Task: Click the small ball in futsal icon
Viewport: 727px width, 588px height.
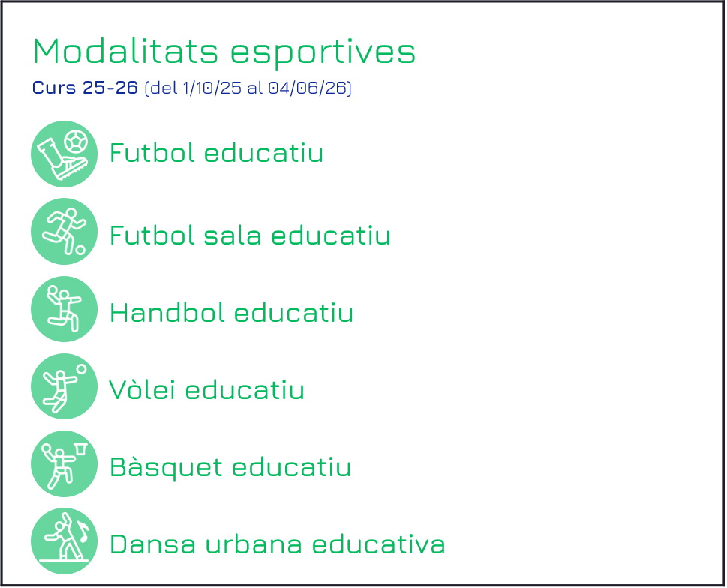Action: click(80, 250)
